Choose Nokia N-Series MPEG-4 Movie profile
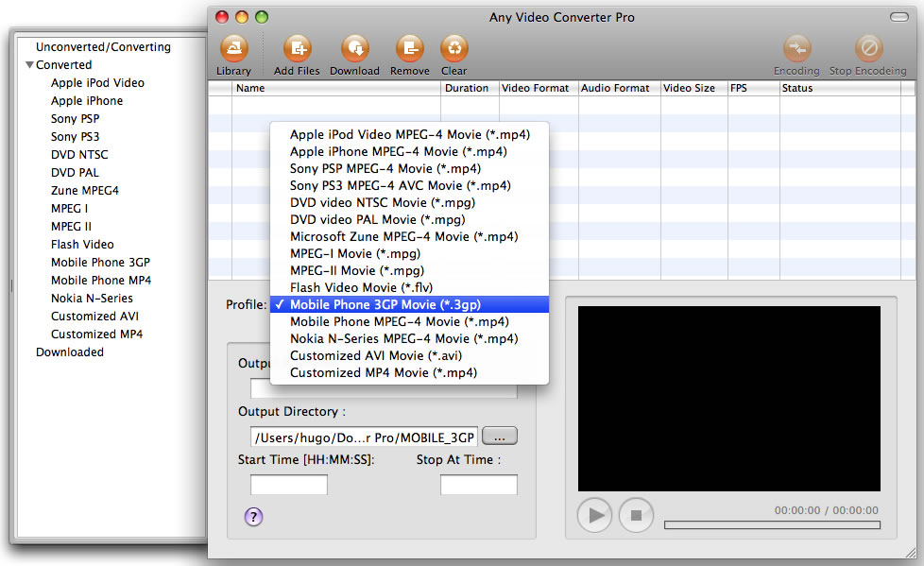 [409, 339]
